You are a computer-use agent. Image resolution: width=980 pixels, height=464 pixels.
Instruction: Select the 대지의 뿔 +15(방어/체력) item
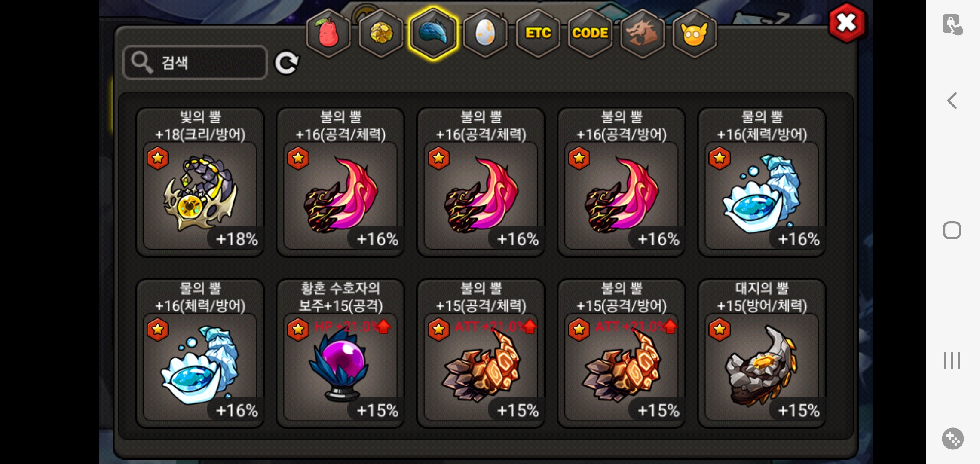762,353
